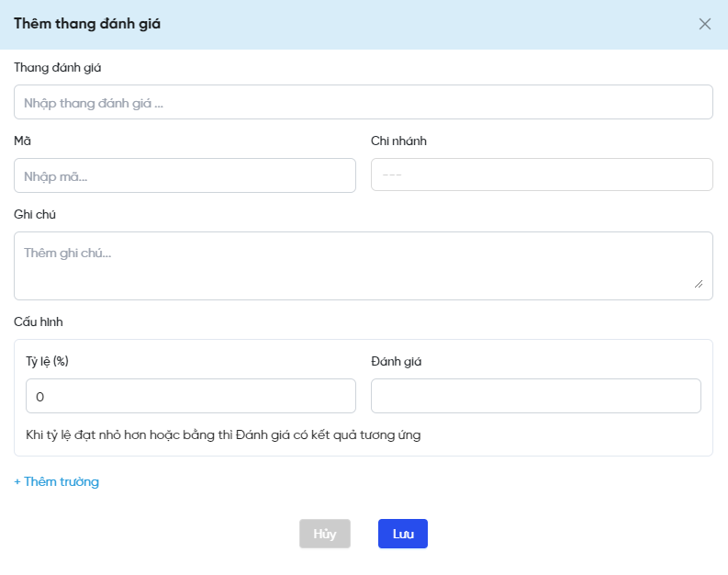Click the Đánh giá input box
Image resolution: width=728 pixels, height=575 pixels.
coord(536,396)
